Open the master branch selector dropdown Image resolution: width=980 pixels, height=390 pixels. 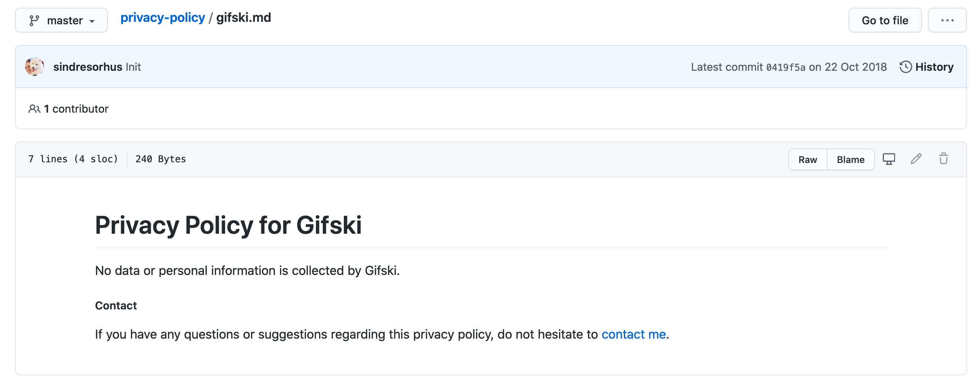pos(61,20)
